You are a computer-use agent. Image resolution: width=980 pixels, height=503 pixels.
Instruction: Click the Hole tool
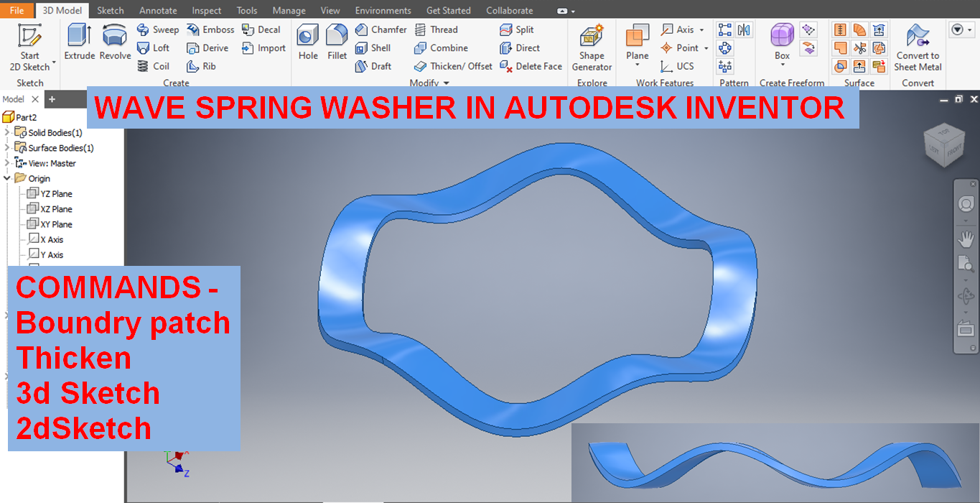point(308,42)
